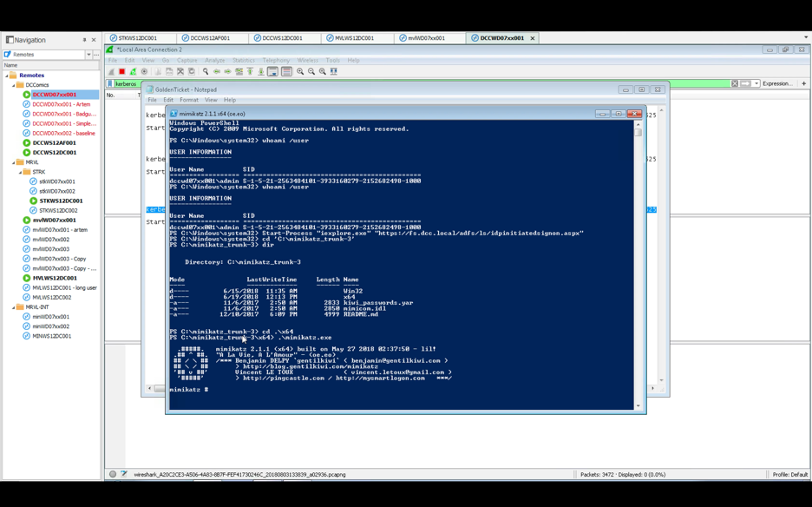Click the Find Packet magnifier icon
The width and height of the screenshot is (812, 507).
pos(206,71)
